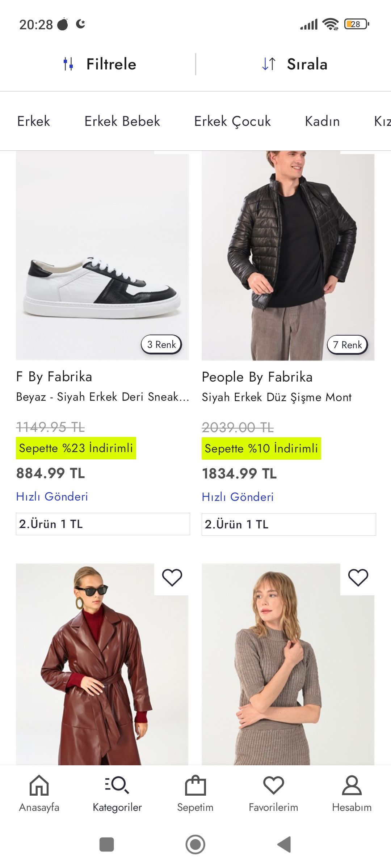Expand the 2.Ürün 1 TL offer on sneakers
Viewport: 391px width, 868px height.
pos(102,524)
